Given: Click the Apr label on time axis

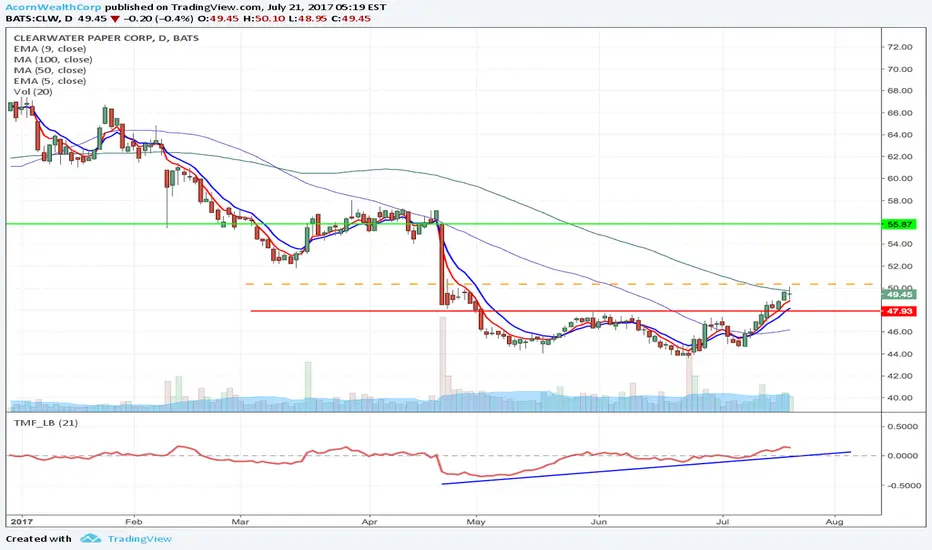Looking at the screenshot, I should click(x=370, y=521).
